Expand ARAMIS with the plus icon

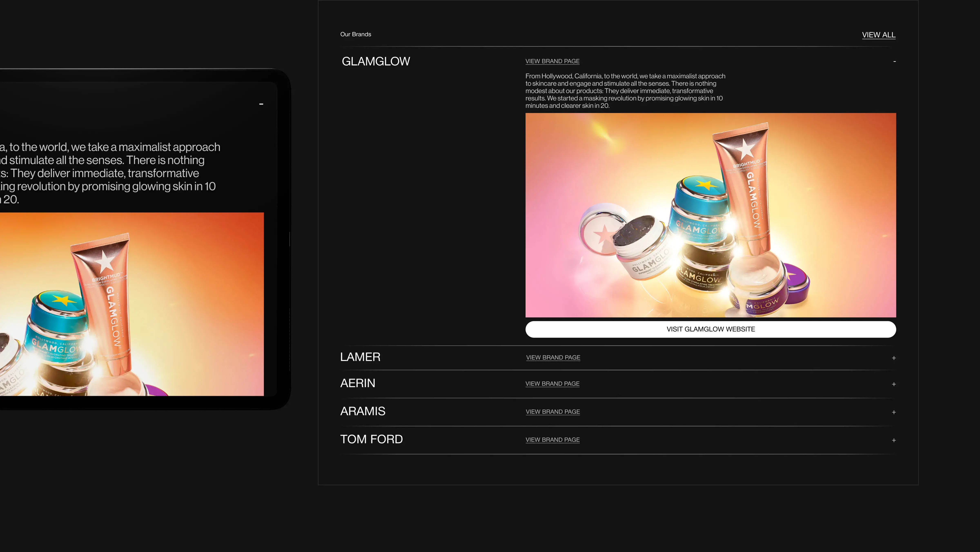894,412
